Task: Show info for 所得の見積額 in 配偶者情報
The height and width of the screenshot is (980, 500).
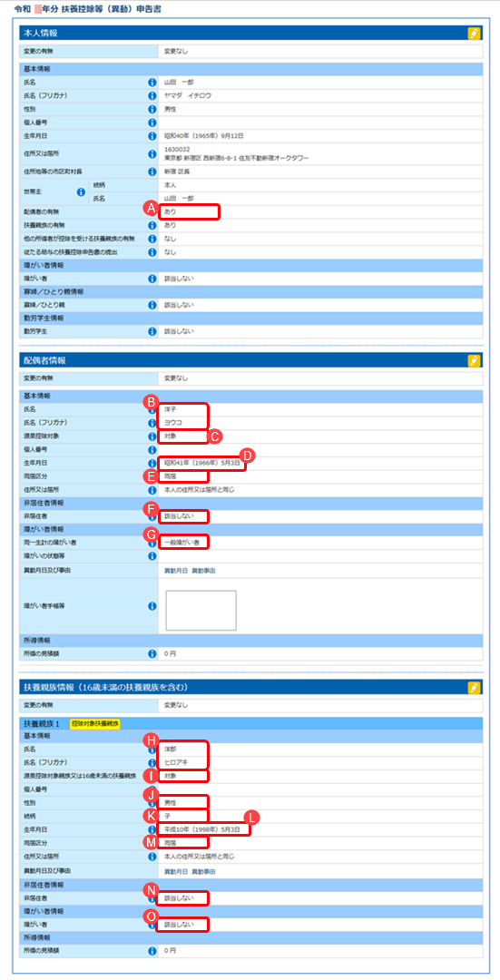Action: pos(152,653)
